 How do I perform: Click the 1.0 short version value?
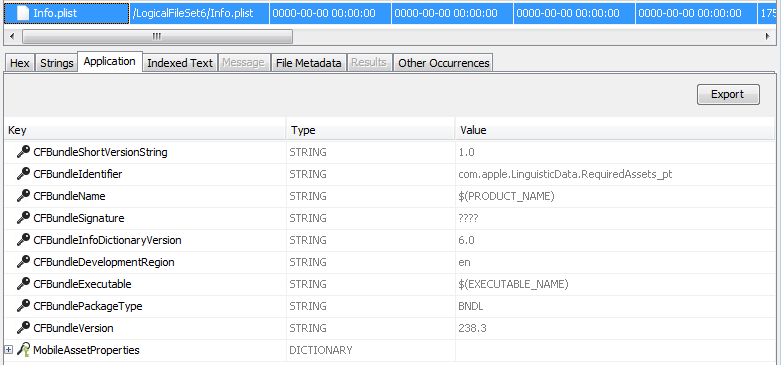[466, 152]
